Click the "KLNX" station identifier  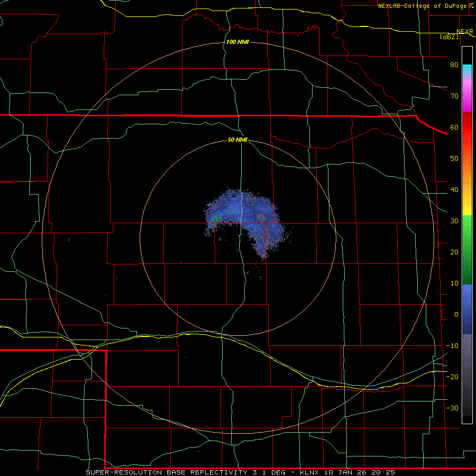coord(309,472)
